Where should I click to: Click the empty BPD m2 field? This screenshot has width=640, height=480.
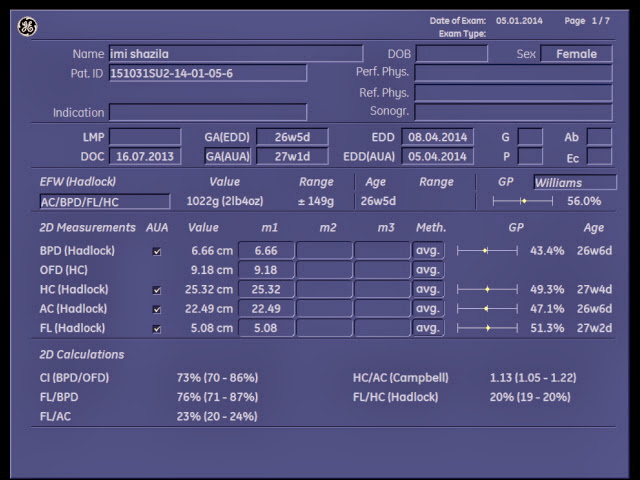pos(324,250)
